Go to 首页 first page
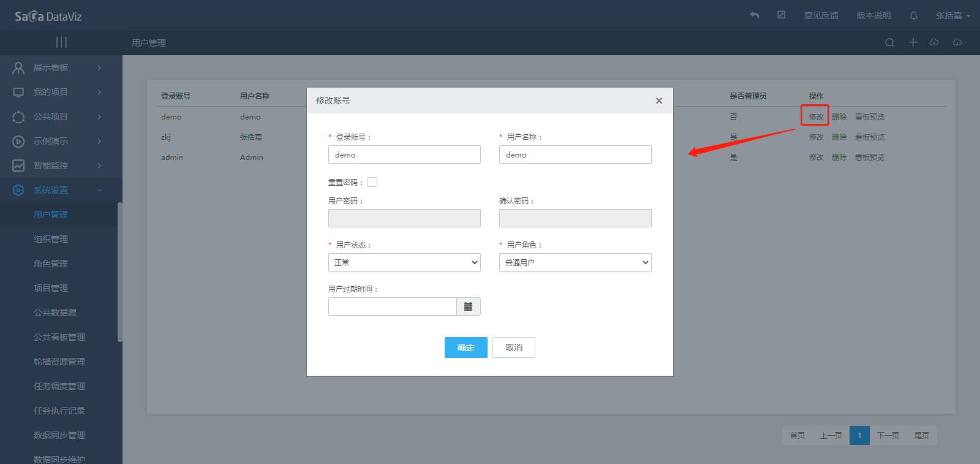980x464 pixels. [797, 435]
